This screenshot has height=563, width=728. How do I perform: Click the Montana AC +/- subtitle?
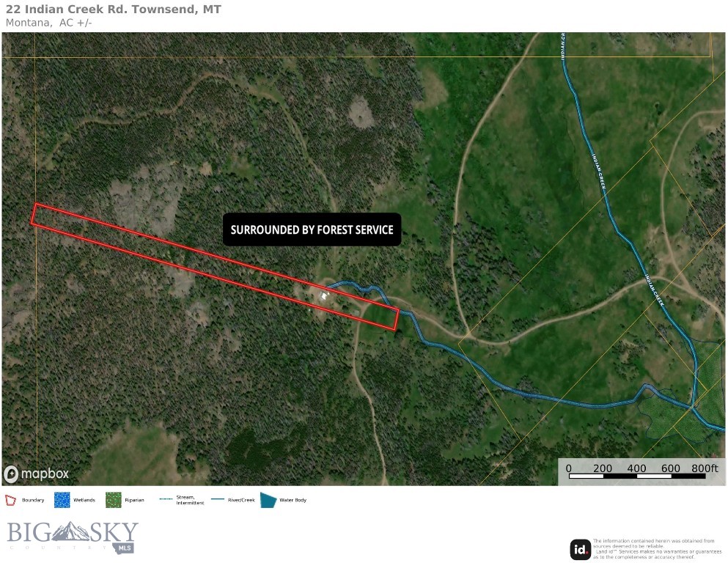point(48,23)
